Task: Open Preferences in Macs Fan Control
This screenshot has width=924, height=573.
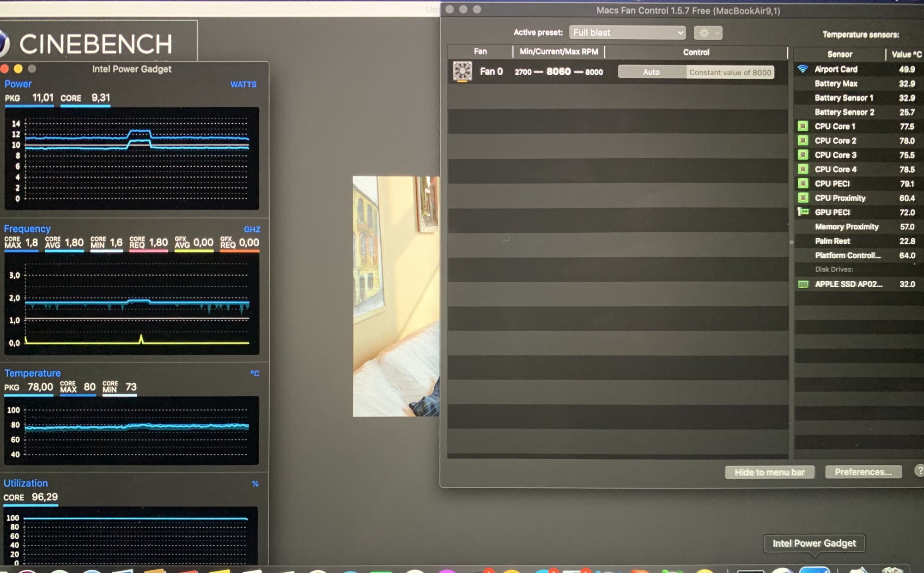Action: [863, 472]
